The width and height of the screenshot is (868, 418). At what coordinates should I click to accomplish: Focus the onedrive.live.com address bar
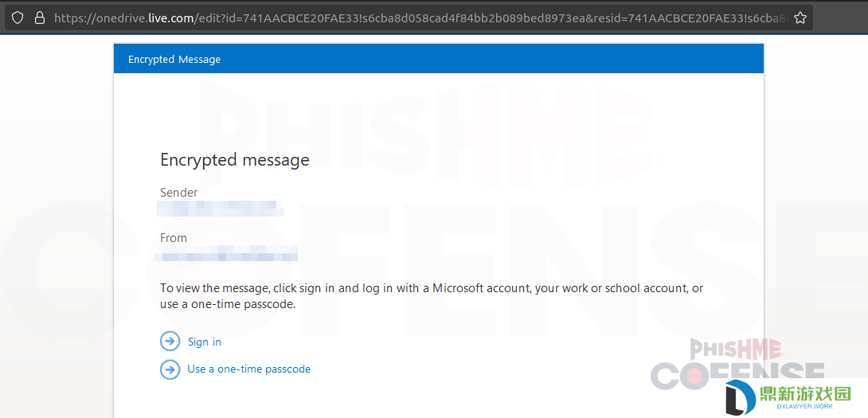coord(409,18)
